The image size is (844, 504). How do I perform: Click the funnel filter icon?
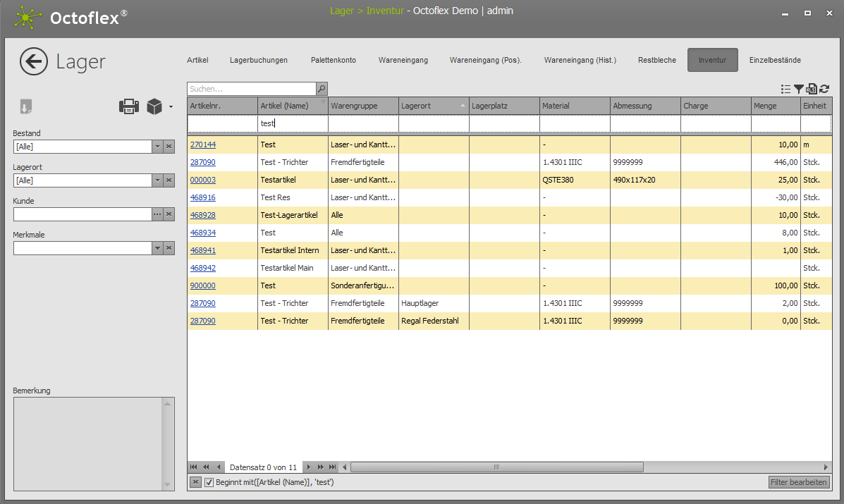point(798,89)
